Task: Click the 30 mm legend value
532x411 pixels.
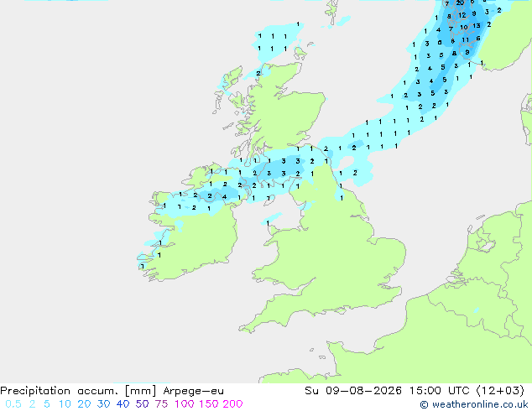Action: pyautogui.click(x=103, y=404)
